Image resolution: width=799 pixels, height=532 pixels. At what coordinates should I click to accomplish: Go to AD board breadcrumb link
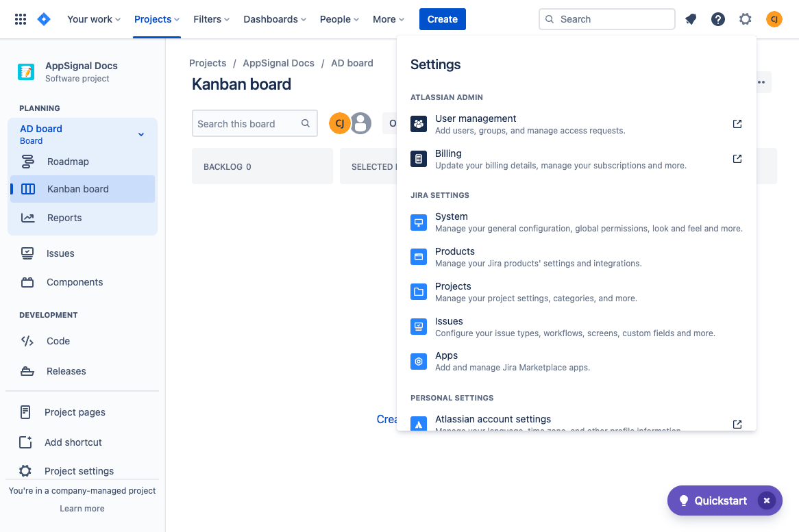click(x=352, y=63)
